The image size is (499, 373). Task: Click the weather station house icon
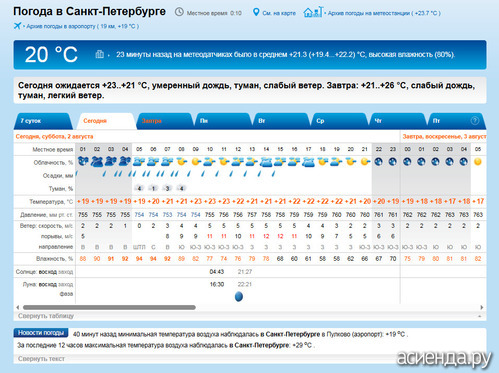(313, 12)
